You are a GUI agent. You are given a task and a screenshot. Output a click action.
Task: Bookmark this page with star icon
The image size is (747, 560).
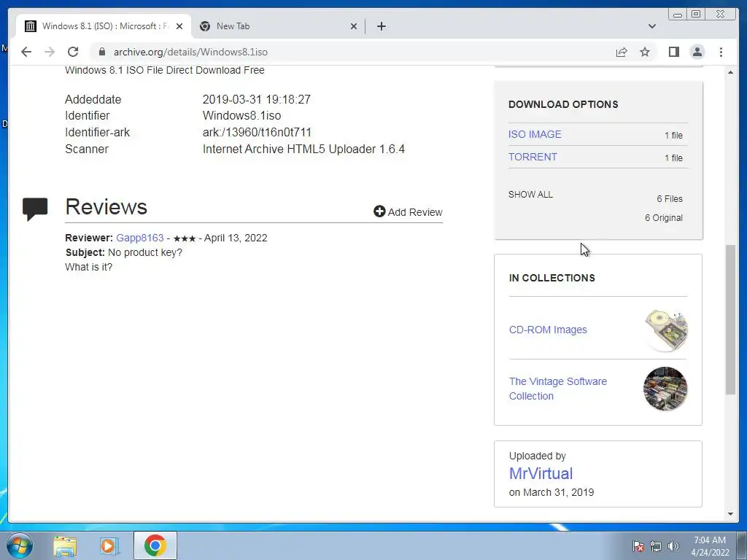coord(645,52)
